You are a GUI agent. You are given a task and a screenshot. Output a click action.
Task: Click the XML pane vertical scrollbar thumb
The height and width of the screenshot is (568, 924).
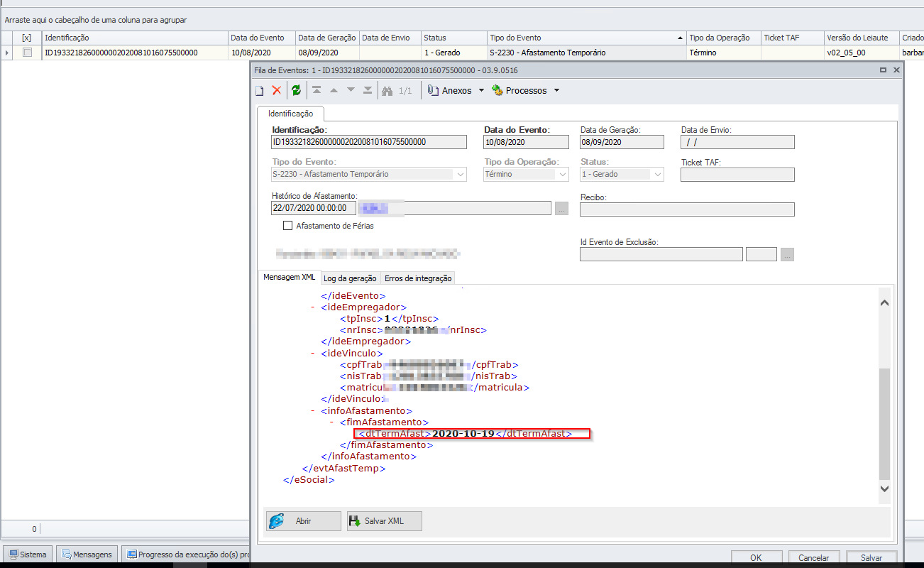[x=884, y=423]
